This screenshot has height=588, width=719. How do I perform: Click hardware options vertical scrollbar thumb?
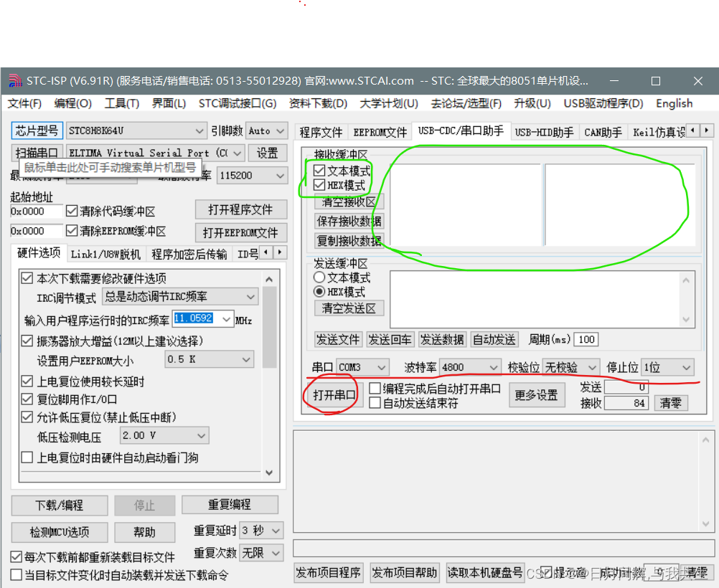pos(270,327)
